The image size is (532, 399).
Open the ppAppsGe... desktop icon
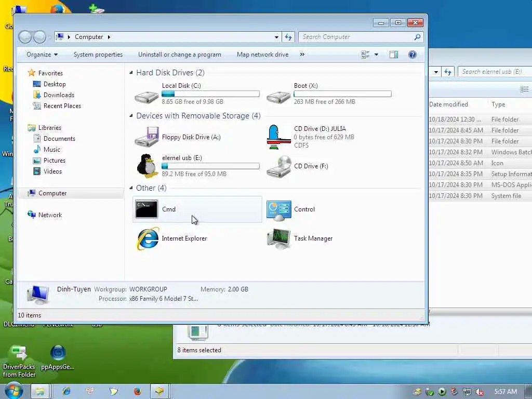pyautogui.click(x=58, y=357)
